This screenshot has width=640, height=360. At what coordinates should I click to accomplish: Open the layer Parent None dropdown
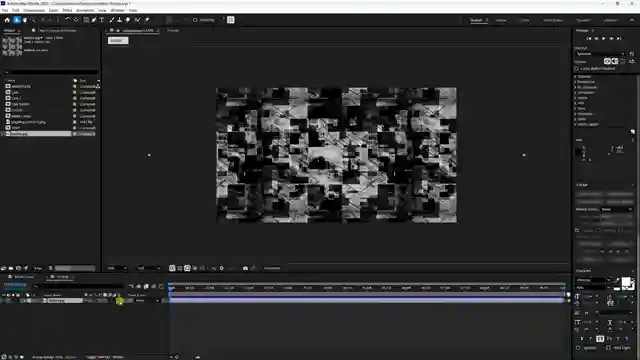147,301
